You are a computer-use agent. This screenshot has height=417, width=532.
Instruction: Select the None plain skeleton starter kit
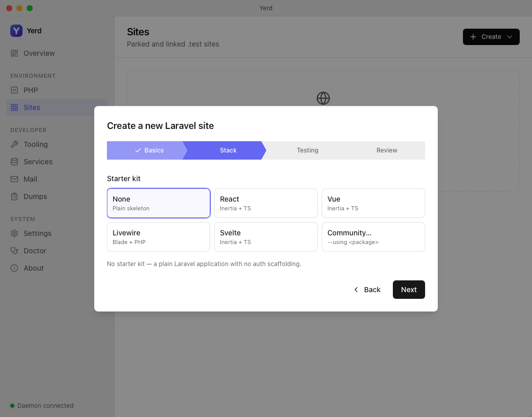click(159, 203)
